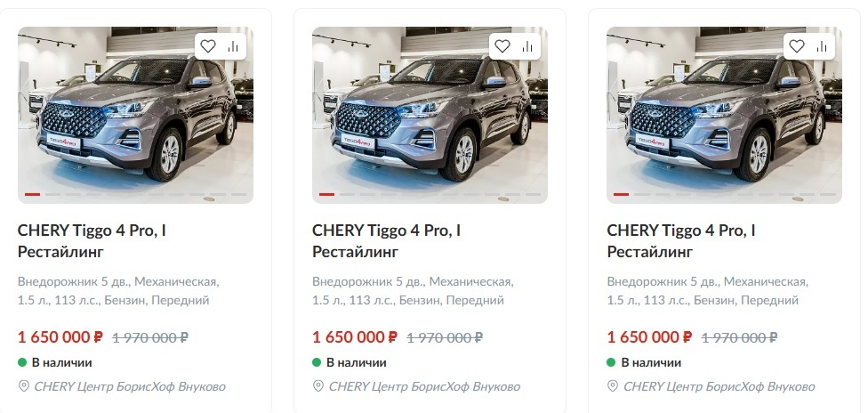The image size is (868, 413).
Task: Click location pin icon in first card
Action: point(24,386)
